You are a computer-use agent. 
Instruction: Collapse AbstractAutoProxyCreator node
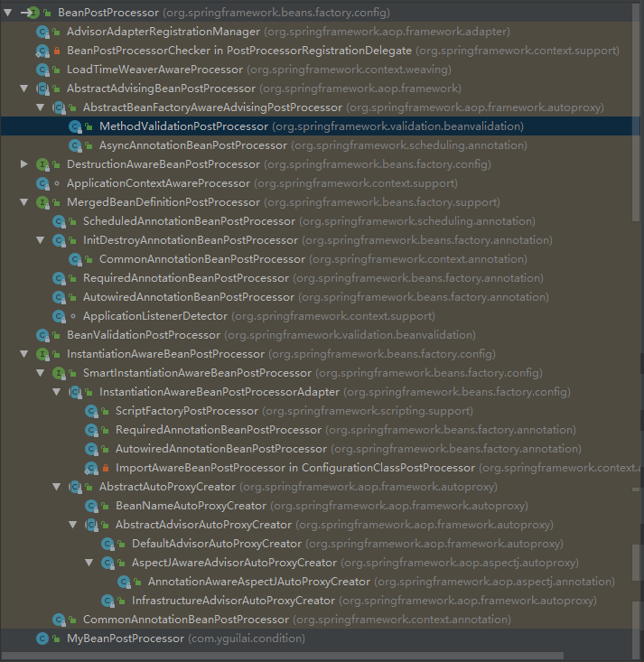coord(57,487)
